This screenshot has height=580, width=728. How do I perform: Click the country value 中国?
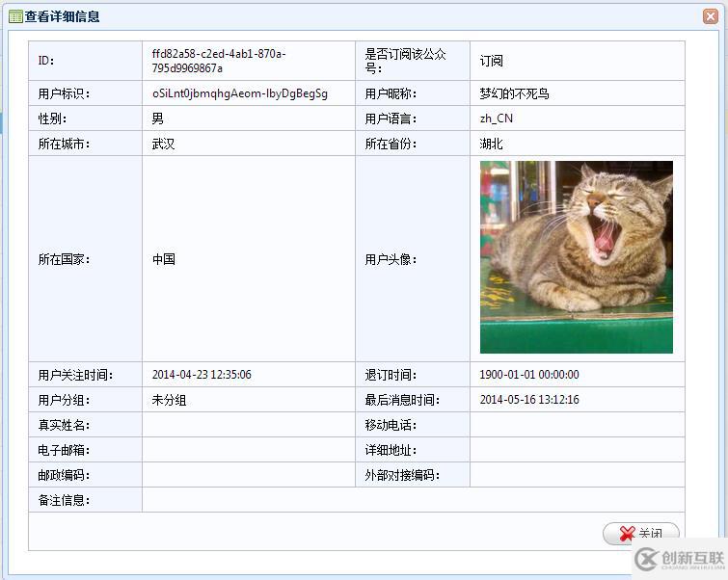(163, 259)
